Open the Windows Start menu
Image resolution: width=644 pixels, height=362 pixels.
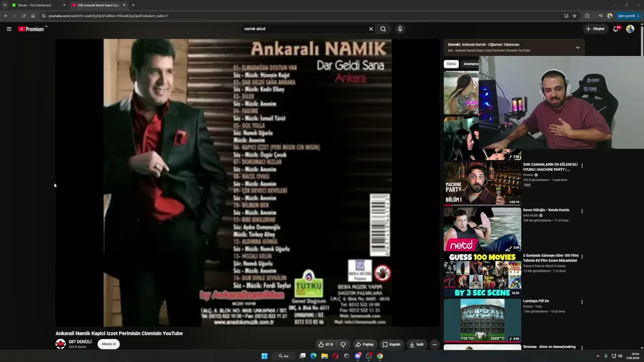[264, 356]
